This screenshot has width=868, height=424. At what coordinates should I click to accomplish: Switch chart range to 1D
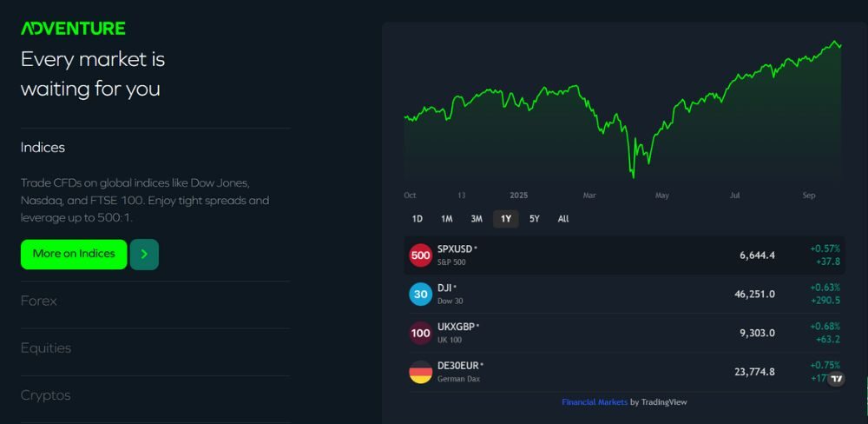point(418,219)
